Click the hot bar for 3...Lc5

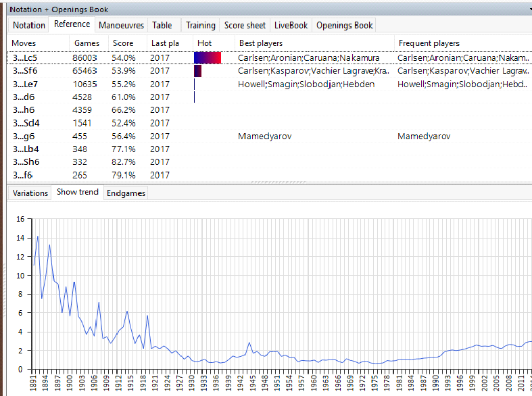click(x=208, y=58)
